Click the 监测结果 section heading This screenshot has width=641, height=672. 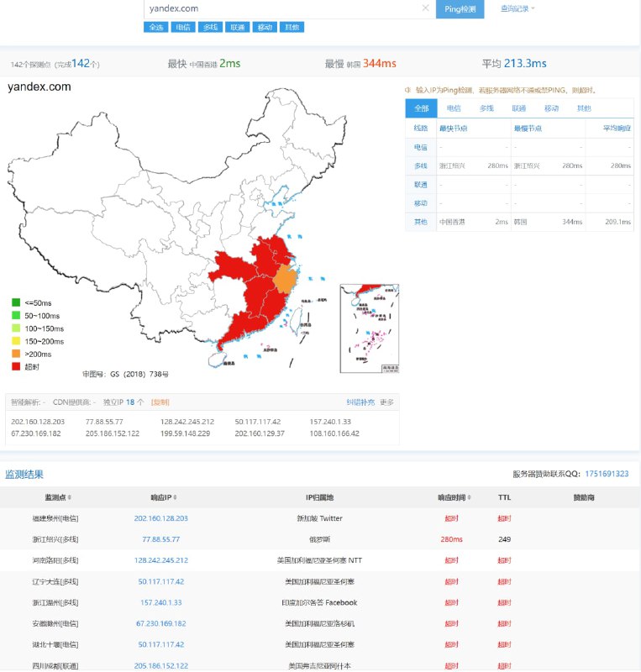24,475
